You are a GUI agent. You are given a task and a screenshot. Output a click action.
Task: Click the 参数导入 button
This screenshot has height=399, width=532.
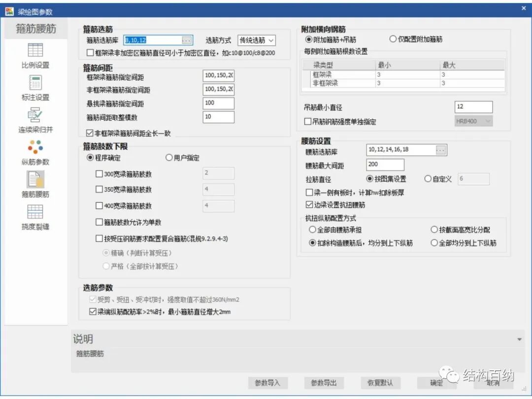(268, 383)
